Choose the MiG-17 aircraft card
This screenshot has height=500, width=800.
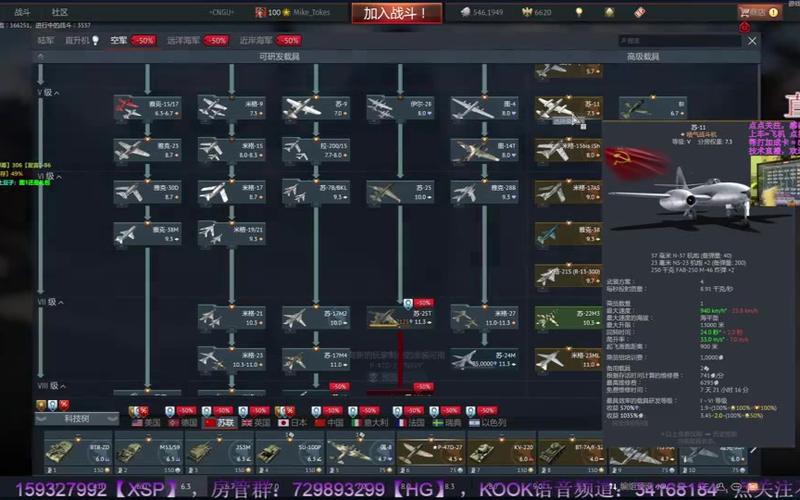click(232, 192)
